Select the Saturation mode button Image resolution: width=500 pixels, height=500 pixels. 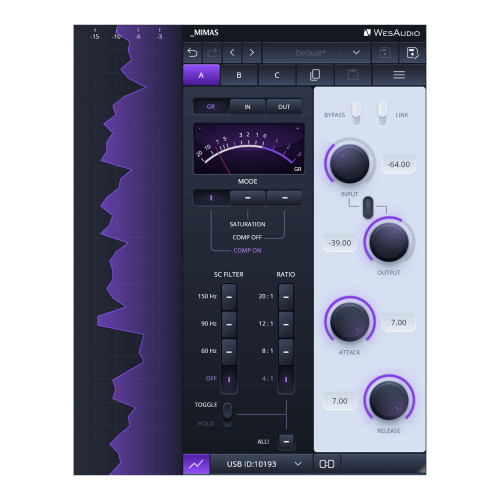[247, 198]
